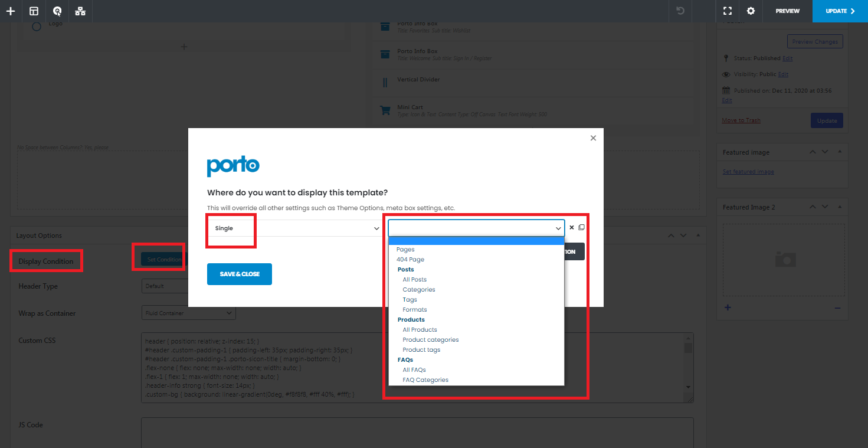Open the Single condition type dropdown

(x=294, y=228)
